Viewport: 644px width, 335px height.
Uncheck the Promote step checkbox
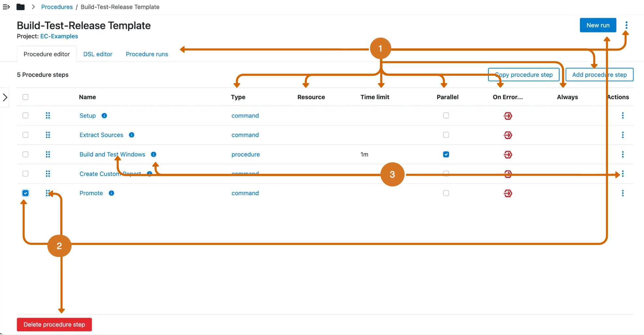point(25,193)
